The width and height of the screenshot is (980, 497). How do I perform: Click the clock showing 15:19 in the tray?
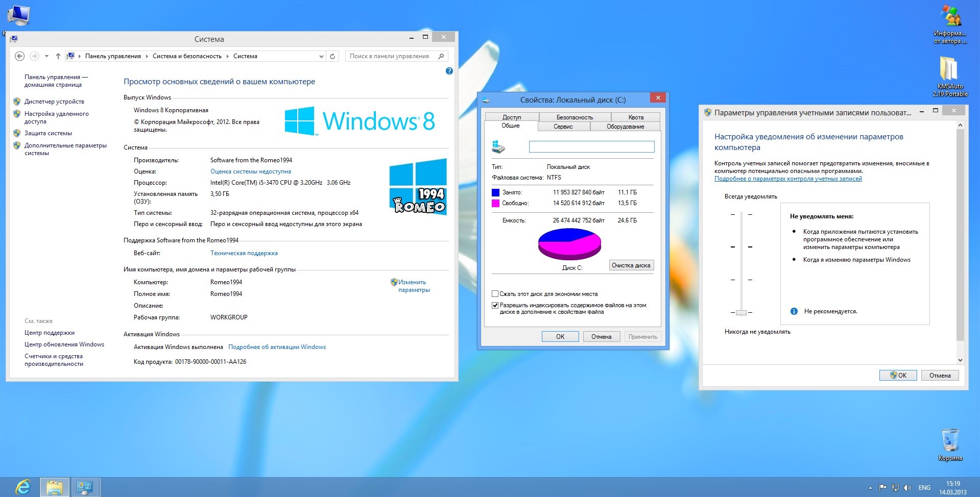(953, 484)
